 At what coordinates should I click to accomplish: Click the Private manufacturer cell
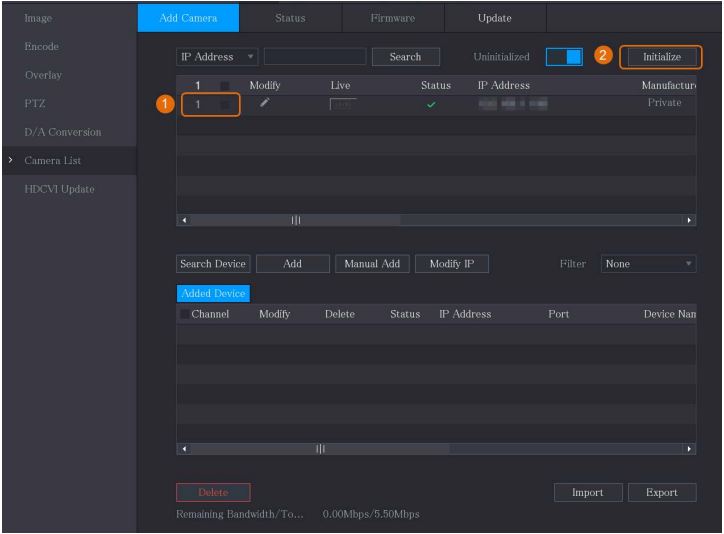click(664, 103)
